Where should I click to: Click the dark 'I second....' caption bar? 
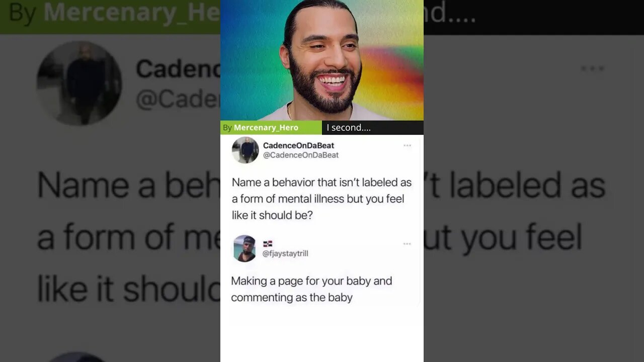pos(373,128)
